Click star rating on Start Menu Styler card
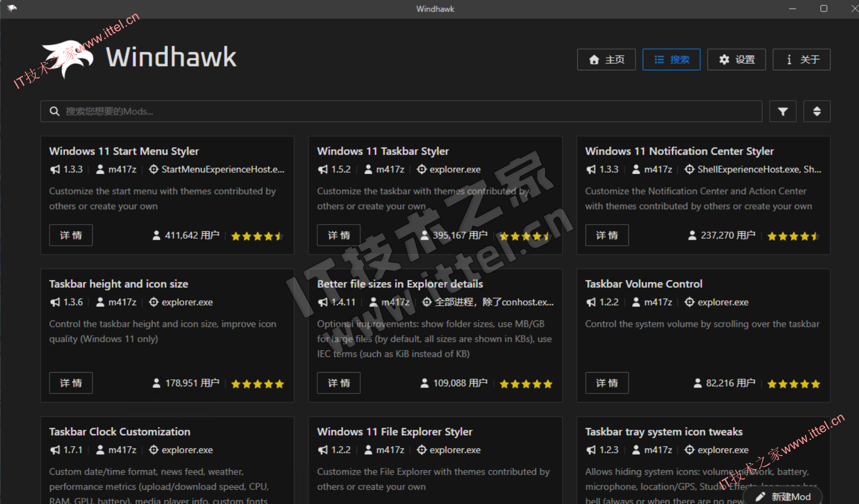Image resolution: width=859 pixels, height=504 pixels. click(x=257, y=236)
